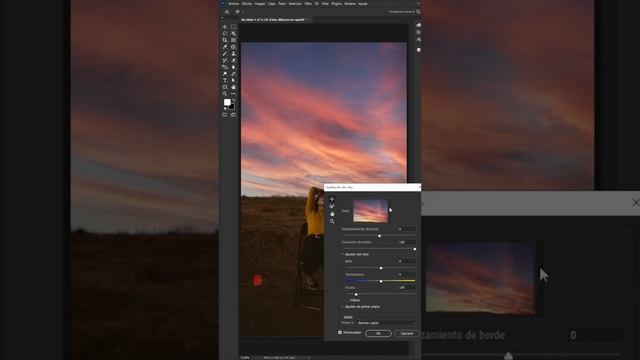Select the Brush tool
640x360 pixels.
(x=225, y=53)
